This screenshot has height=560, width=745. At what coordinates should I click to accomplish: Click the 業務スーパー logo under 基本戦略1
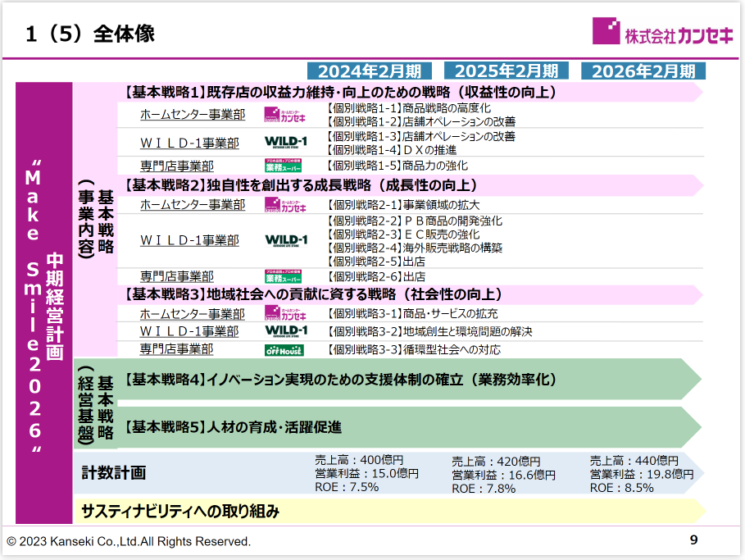[x=284, y=165]
